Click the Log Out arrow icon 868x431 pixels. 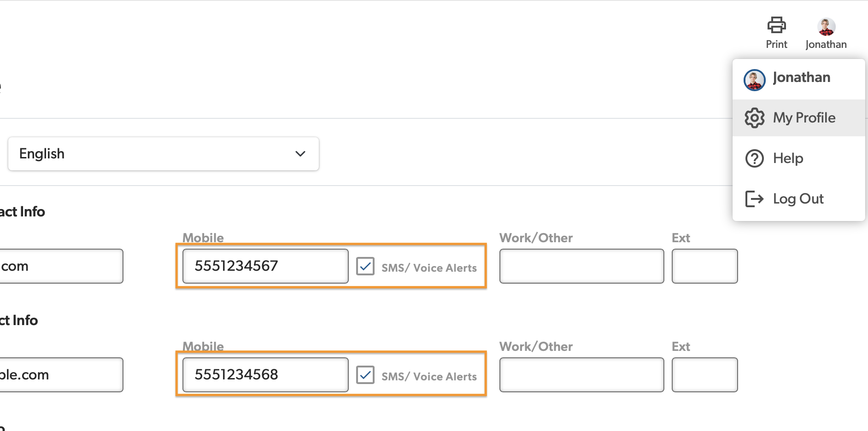[x=754, y=199]
